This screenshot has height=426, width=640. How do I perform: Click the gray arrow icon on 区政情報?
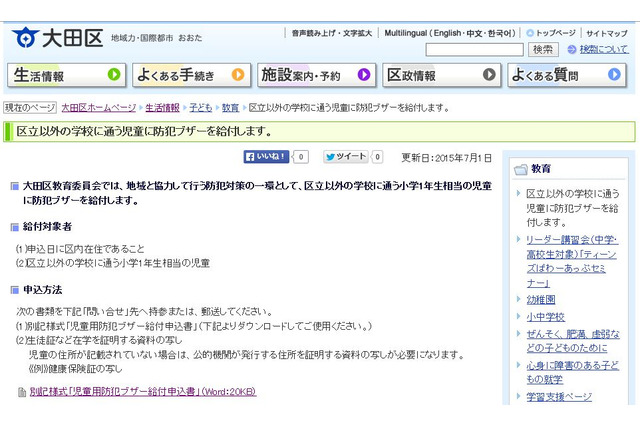pos(489,75)
